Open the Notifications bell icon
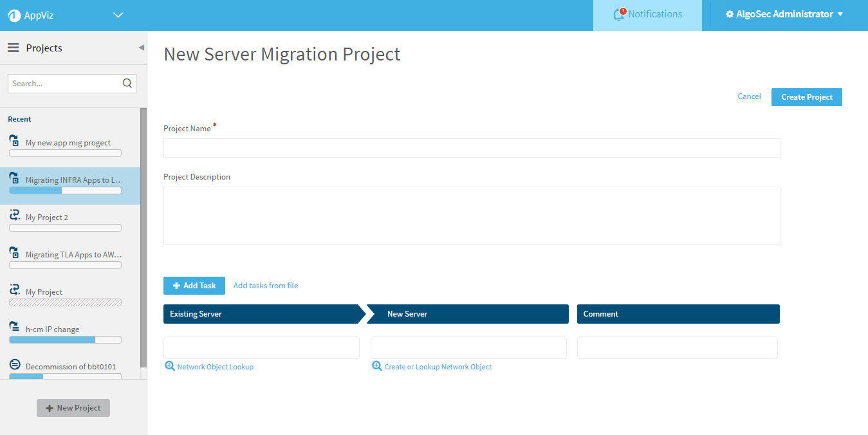This screenshot has width=868, height=435. click(620, 14)
